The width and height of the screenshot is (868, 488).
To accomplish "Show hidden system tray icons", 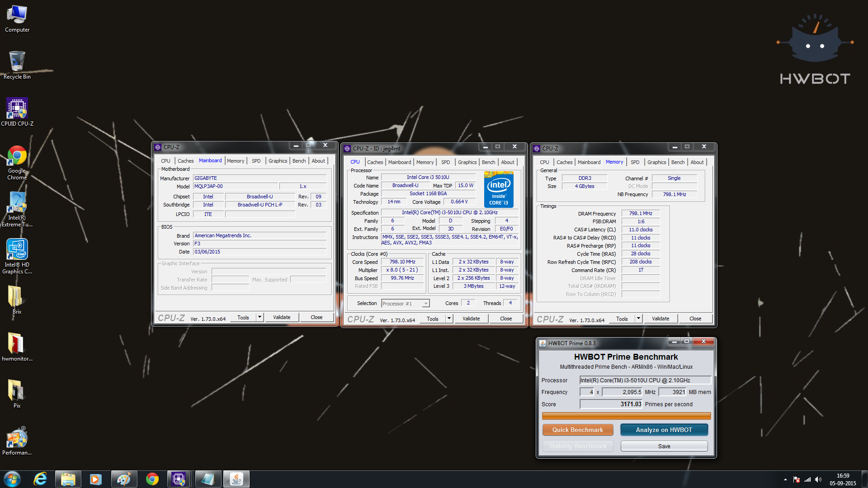I will coord(785,479).
